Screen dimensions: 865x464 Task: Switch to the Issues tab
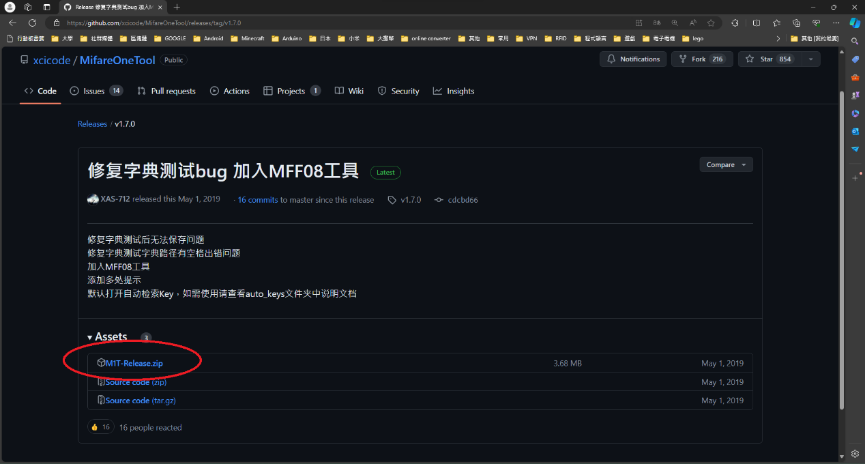click(96, 91)
